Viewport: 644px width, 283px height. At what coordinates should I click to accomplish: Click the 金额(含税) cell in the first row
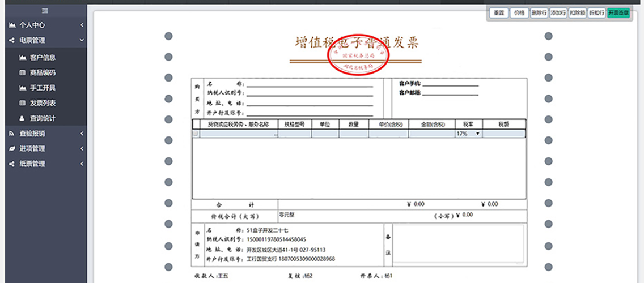coord(431,134)
